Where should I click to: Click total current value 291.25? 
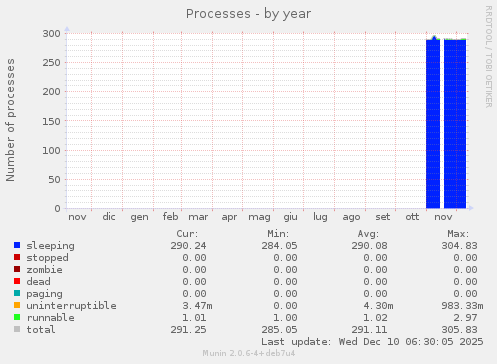tap(188, 330)
